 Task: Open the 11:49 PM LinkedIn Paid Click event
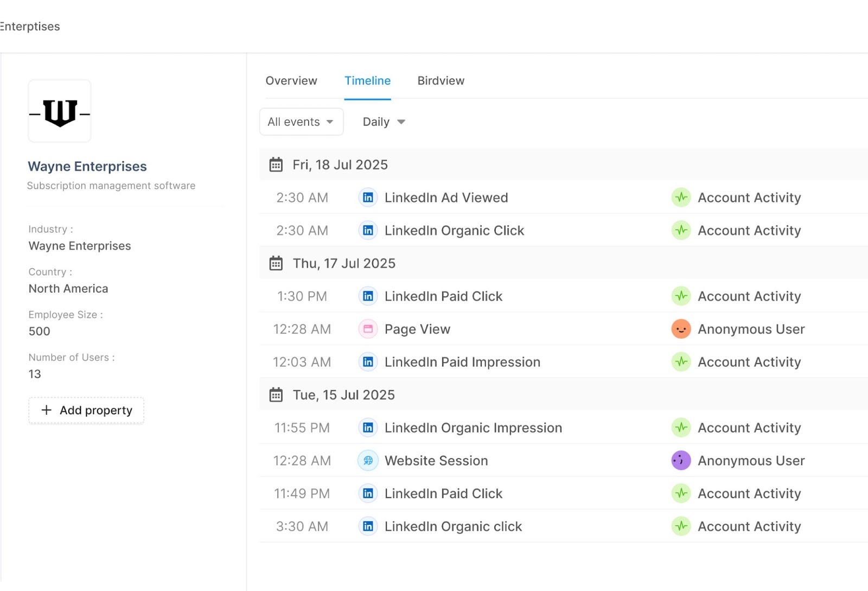coord(443,493)
